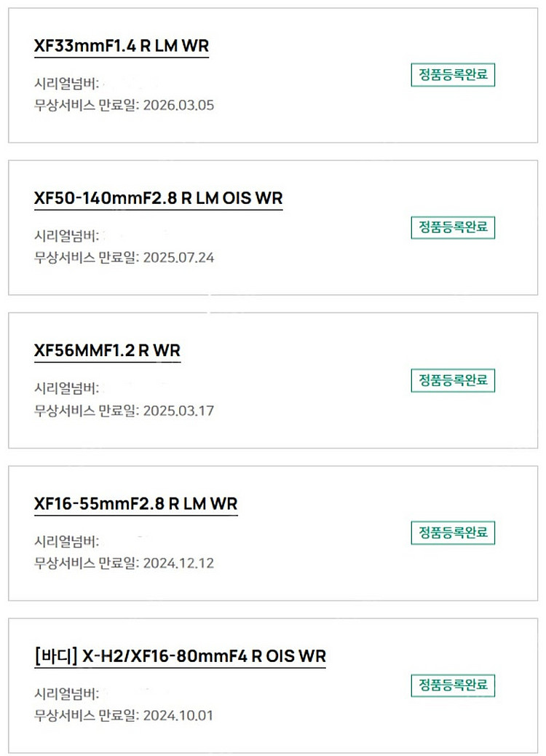Open the XF50-140mmF2.8 R LM OIS WR link
Viewport: 546px width, 756px height.
pyautogui.click(x=158, y=198)
